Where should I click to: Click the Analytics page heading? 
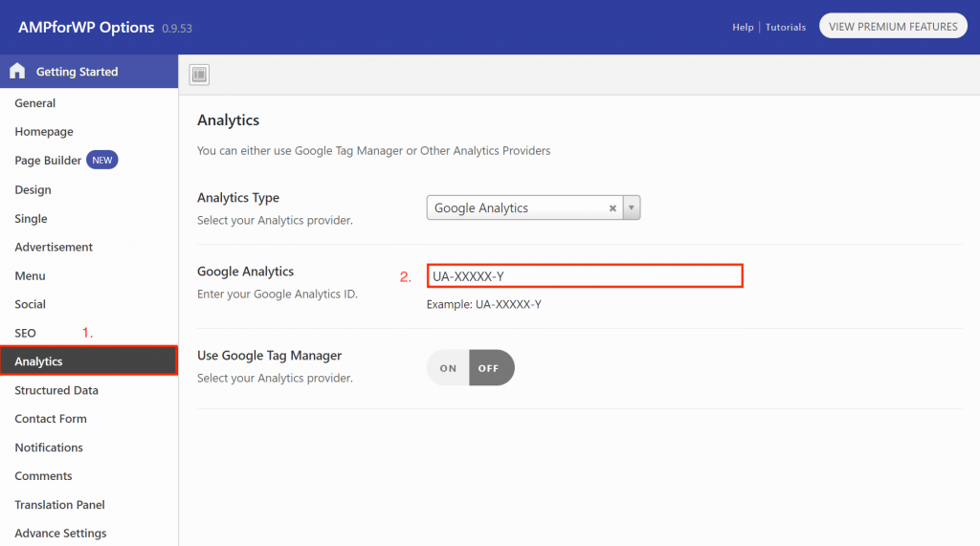[x=228, y=120]
